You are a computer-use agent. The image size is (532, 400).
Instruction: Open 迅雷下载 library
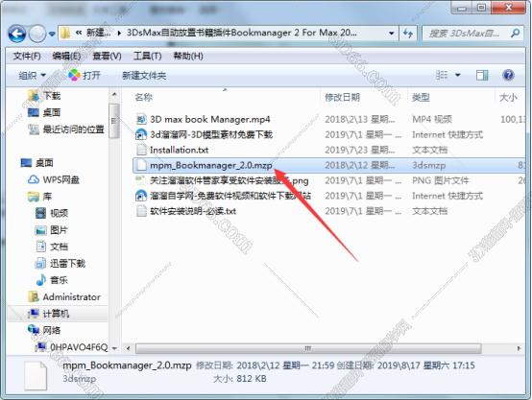68,263
